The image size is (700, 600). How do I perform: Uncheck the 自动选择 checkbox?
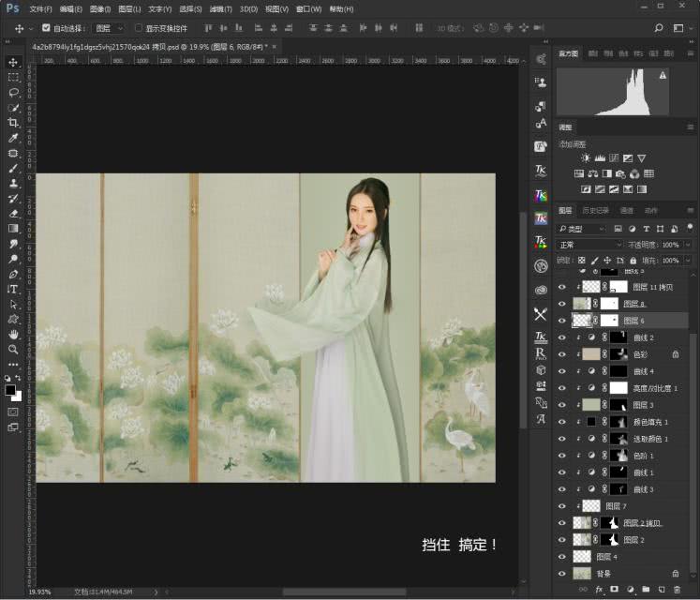[x=45, y=28]
